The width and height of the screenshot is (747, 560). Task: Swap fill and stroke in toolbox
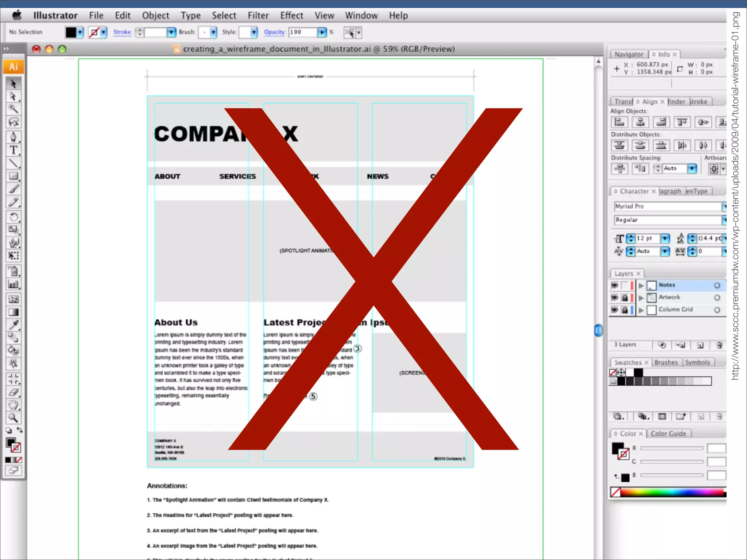pyautogui.click(x=20, y=430)
